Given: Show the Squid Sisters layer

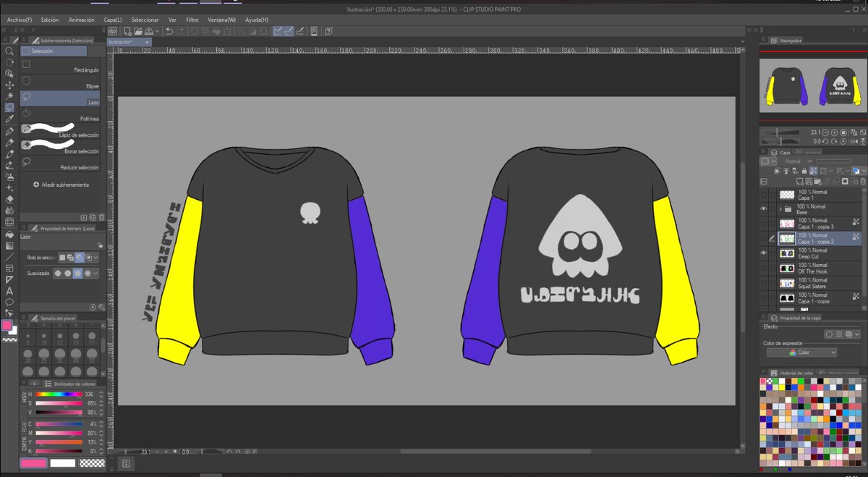Looking at the screenshot, I should pos(764,283).
